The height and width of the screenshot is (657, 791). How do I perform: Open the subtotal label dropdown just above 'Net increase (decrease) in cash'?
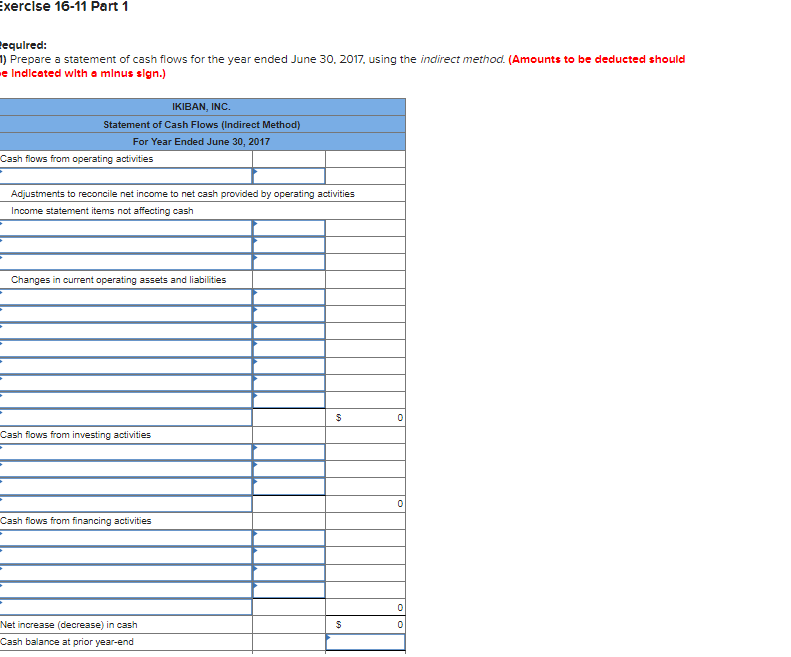[x=126, y=608]
